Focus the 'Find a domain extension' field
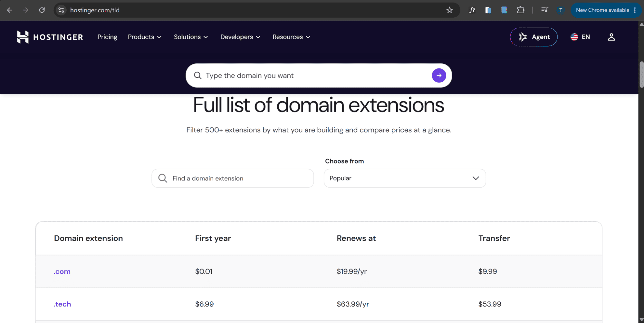The width and height of the screenshot is (644, 323). coord(233,178)
